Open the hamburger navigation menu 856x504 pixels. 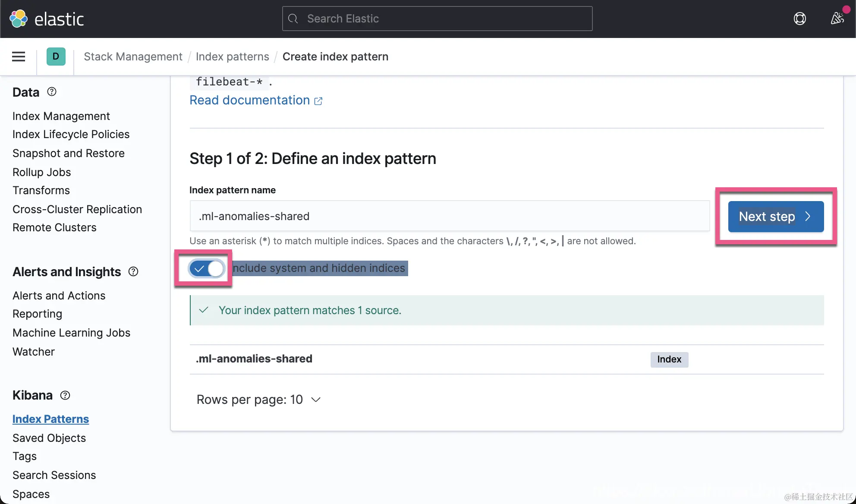pos(19,57)
